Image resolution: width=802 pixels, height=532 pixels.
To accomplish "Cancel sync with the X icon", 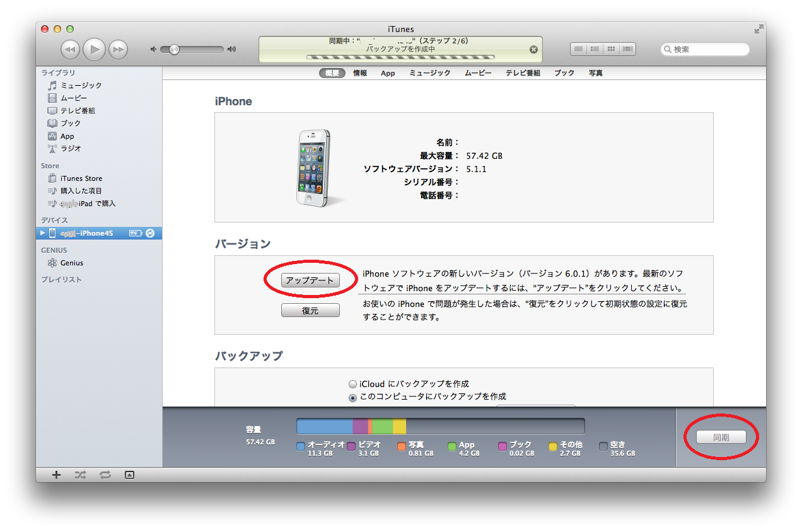I will pos(533,49).
